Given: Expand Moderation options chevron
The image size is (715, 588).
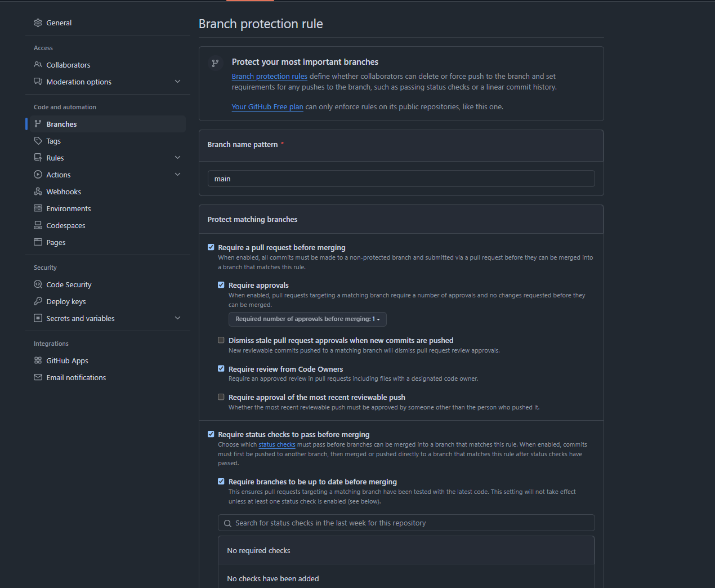Looking at the screenshot, I should tap(178, 82).
